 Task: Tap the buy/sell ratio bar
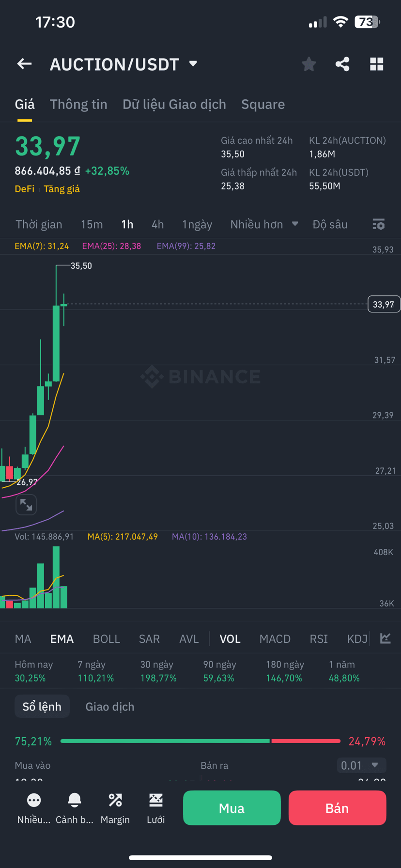(200, 741)
